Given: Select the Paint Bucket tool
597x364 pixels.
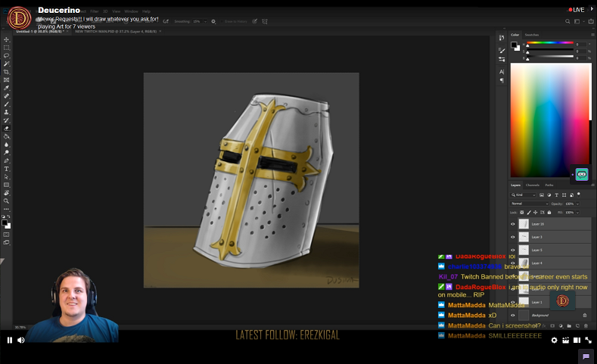Looking at the screenshot, I should coord(7,136).
